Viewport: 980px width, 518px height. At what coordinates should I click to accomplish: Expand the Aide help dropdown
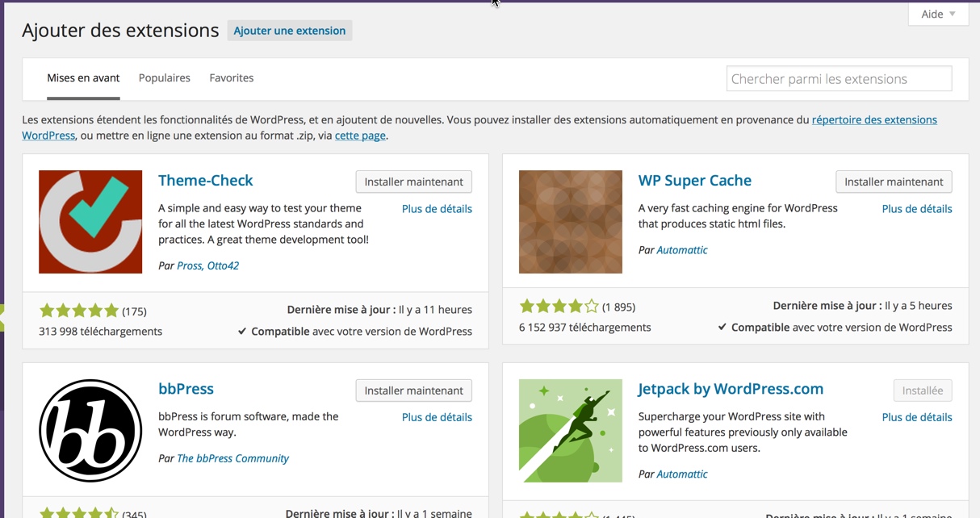tap(938, 14)
